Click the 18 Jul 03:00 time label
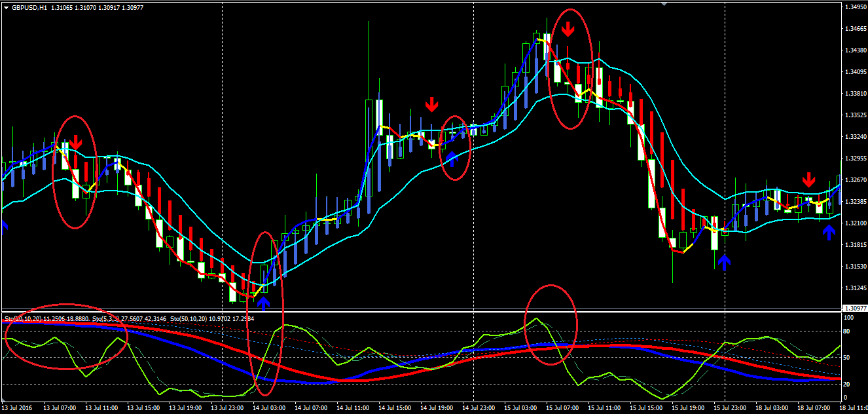Screen dimensions: 868x414 point(772,408)
